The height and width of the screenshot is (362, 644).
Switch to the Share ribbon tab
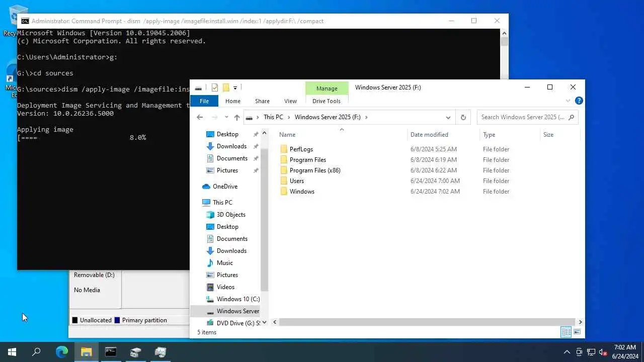(262, 101)
